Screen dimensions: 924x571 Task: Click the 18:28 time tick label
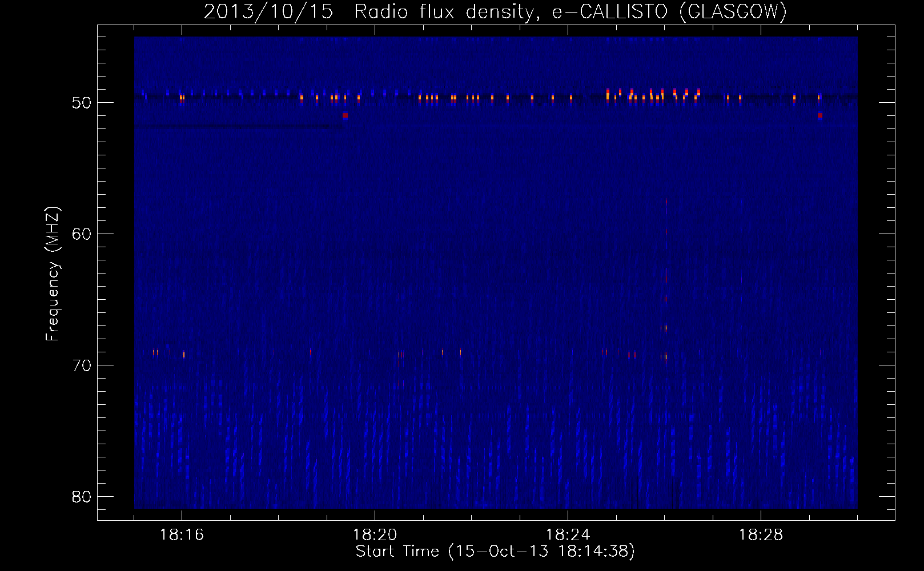761,535
